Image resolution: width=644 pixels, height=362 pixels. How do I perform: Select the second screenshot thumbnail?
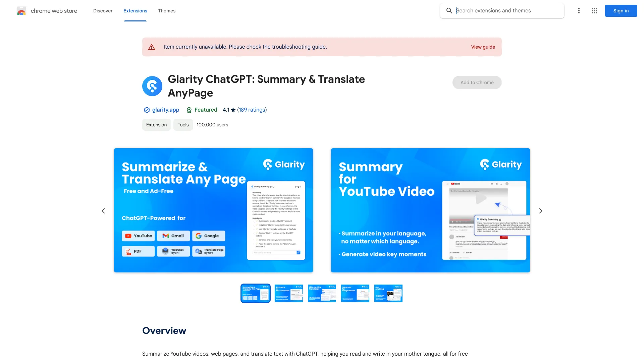coord(288,293)
